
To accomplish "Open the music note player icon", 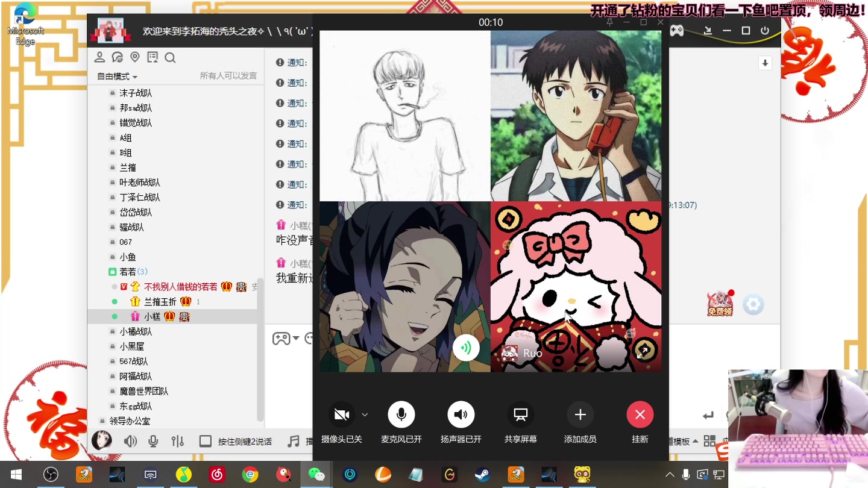I will coord(293,442).
